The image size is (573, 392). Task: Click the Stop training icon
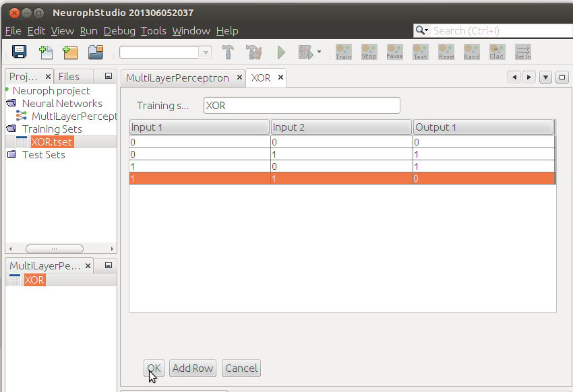(x=369, y=52)
